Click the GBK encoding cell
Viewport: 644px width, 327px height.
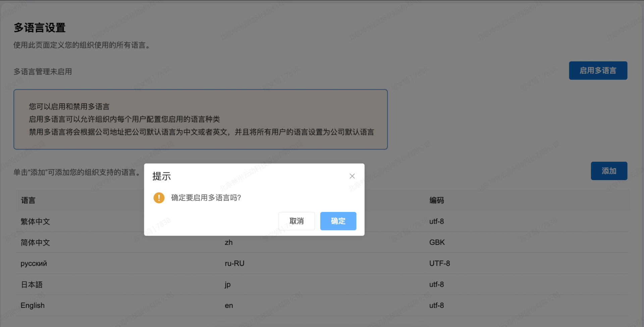coord(437,242)
